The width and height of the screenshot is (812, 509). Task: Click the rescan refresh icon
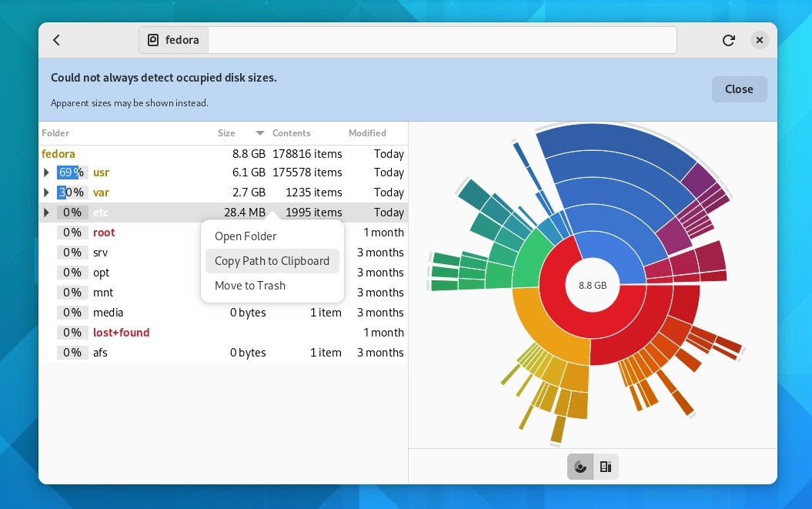[729, 40]
